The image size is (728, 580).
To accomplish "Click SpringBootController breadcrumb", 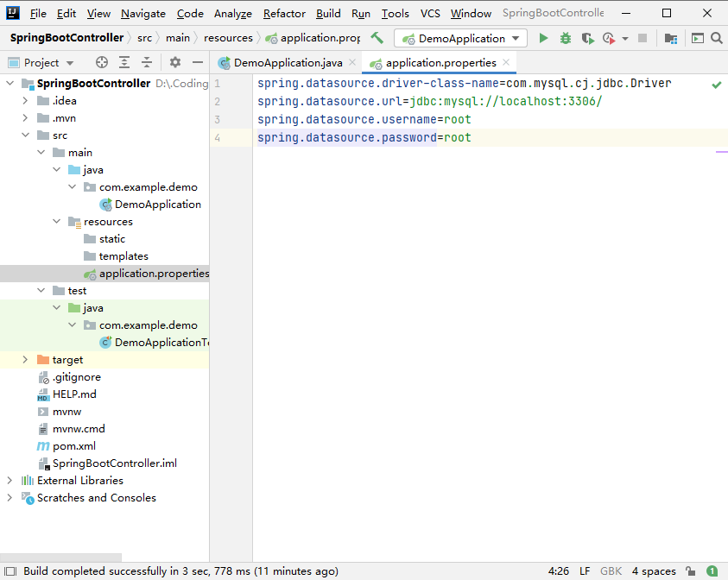I will pyautogui.click(x=66, y=38).
